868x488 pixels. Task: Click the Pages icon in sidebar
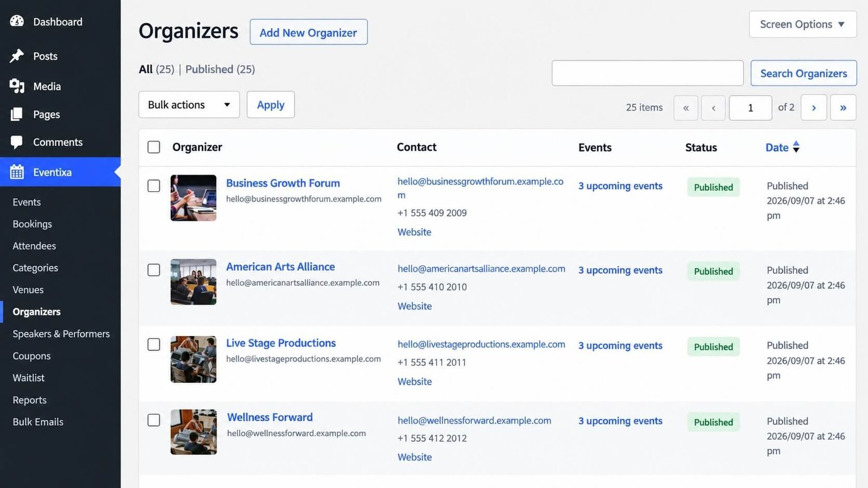(17, 114)
